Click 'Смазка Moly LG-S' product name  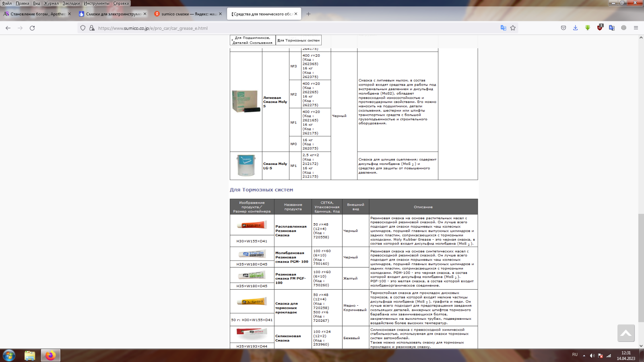(x=275, y=166)
